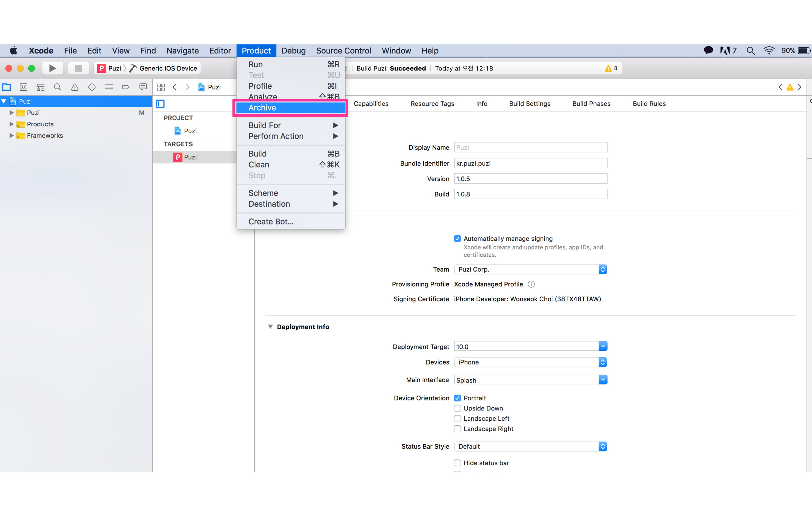Open Spotlight search in menu bar
The width and height of the screenshot is (812, 516).
pyautogui.click(x=751, y=51)
